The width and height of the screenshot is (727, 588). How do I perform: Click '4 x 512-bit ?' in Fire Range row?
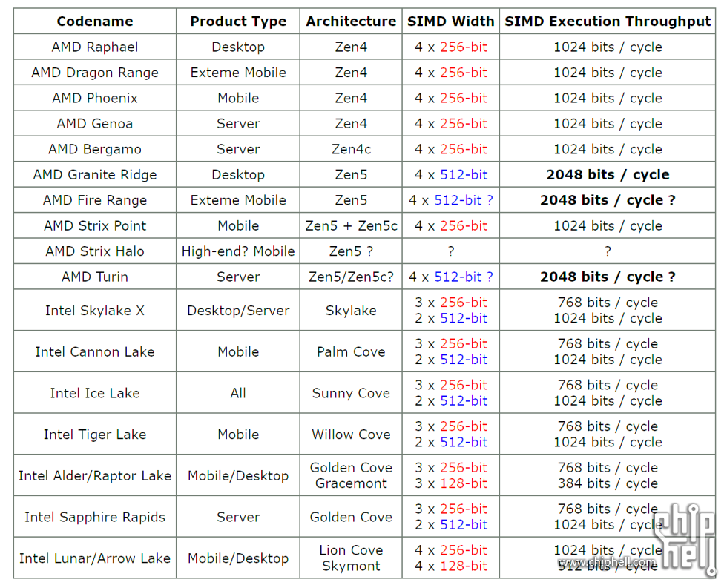(x=451, y=199)
